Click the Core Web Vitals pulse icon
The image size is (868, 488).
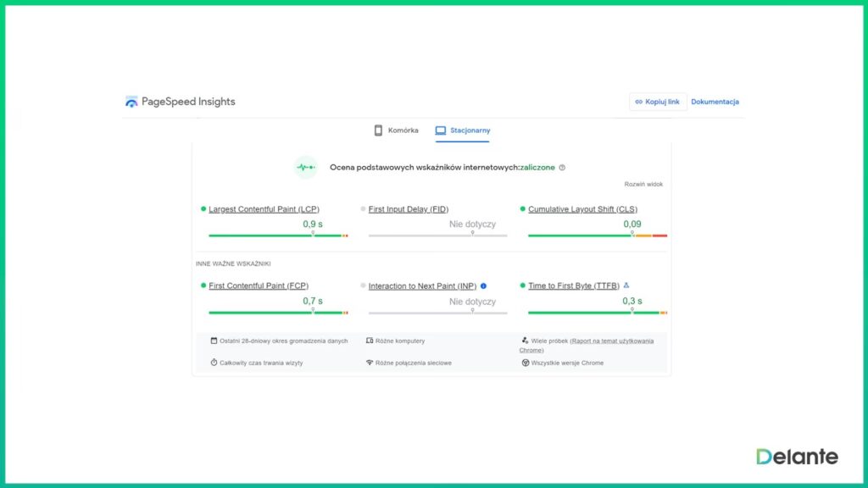click(305, 167)
